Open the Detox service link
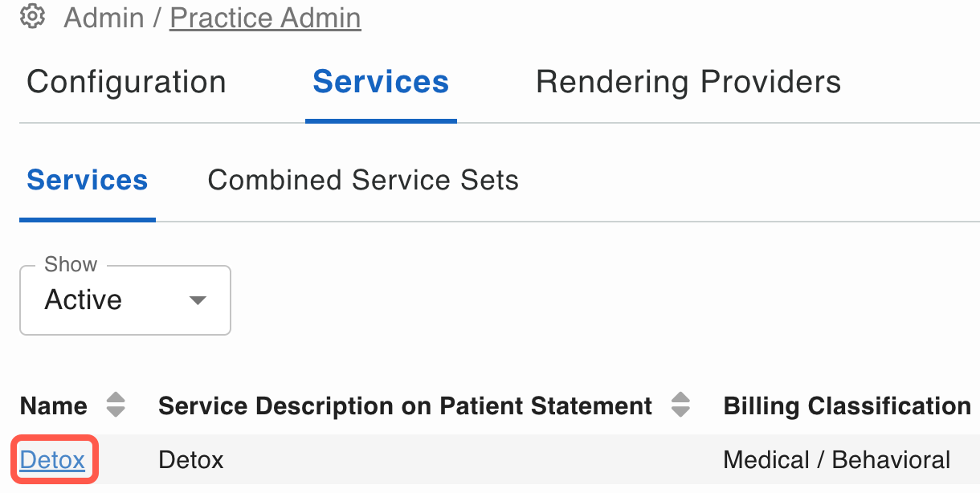The height and width of the screenshot is (493, 980). pyautogui.click(x=52, y=460)
